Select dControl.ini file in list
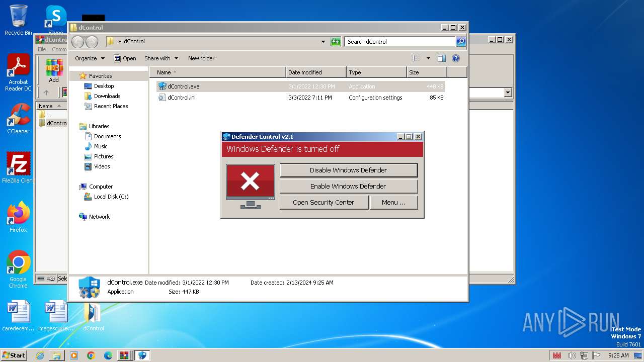 pyautogui.click(x=301, y=98)
